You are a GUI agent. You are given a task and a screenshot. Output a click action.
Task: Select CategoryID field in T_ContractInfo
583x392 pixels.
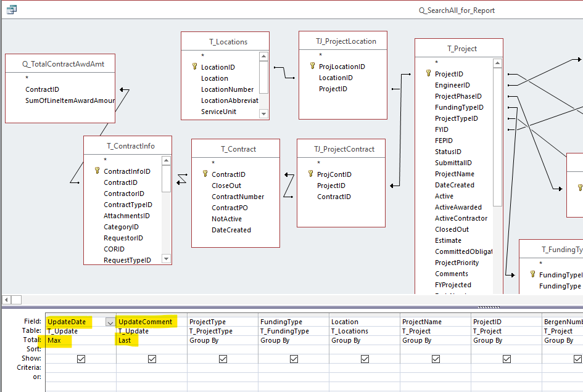click(121, 227)
